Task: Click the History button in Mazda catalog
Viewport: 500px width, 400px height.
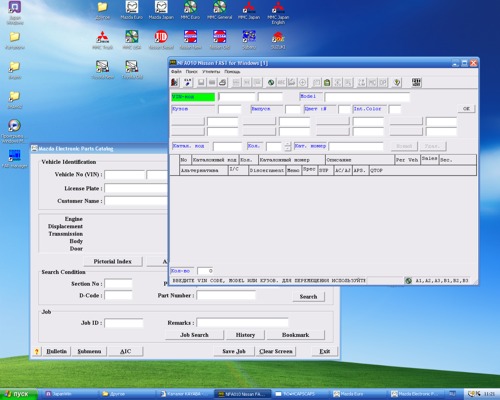Action: 245,335
